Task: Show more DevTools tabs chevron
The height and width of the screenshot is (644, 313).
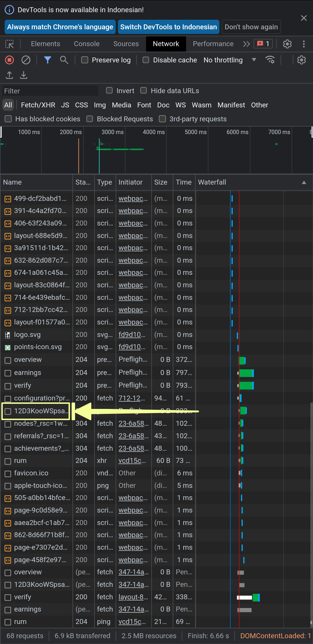Action: coord(246,44)
